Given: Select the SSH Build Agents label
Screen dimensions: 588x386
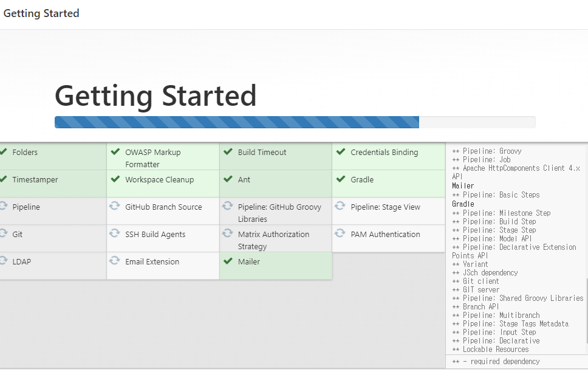Looking at the screenshot, I should [x=156, y=235].
